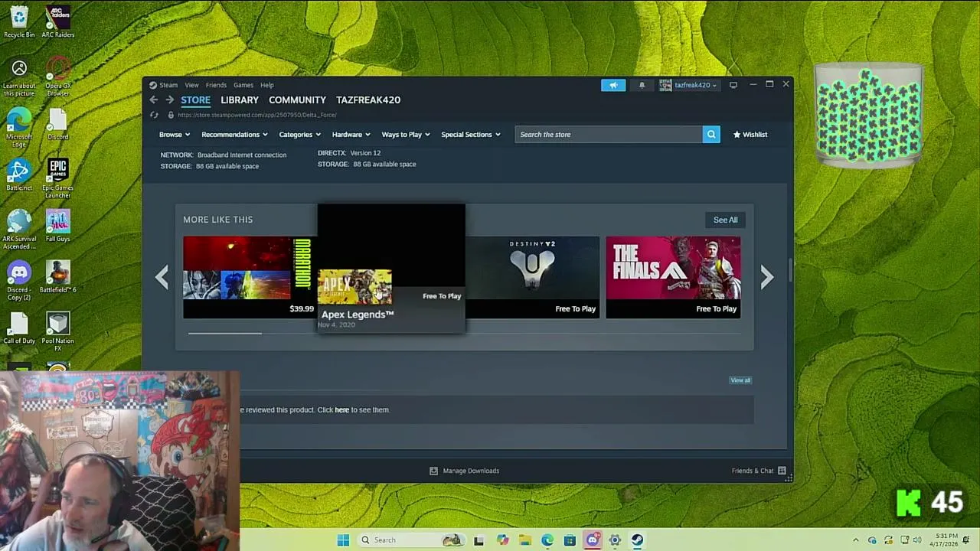This screenshot has height=551, width=980.
Task: Open Steam notifications bell
Action: coord(642,85)
